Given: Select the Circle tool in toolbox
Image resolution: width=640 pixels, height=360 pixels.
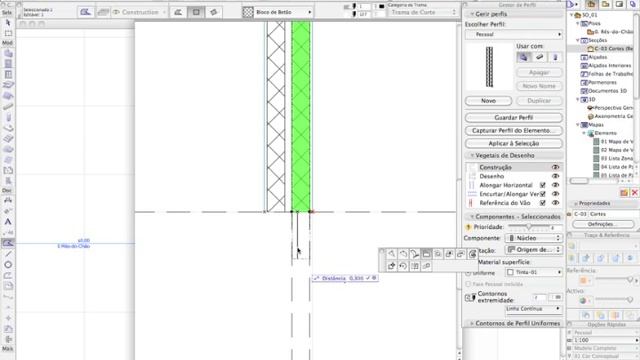Looking at the screenshot, I should pyautogui.click(x=8, y=264).
